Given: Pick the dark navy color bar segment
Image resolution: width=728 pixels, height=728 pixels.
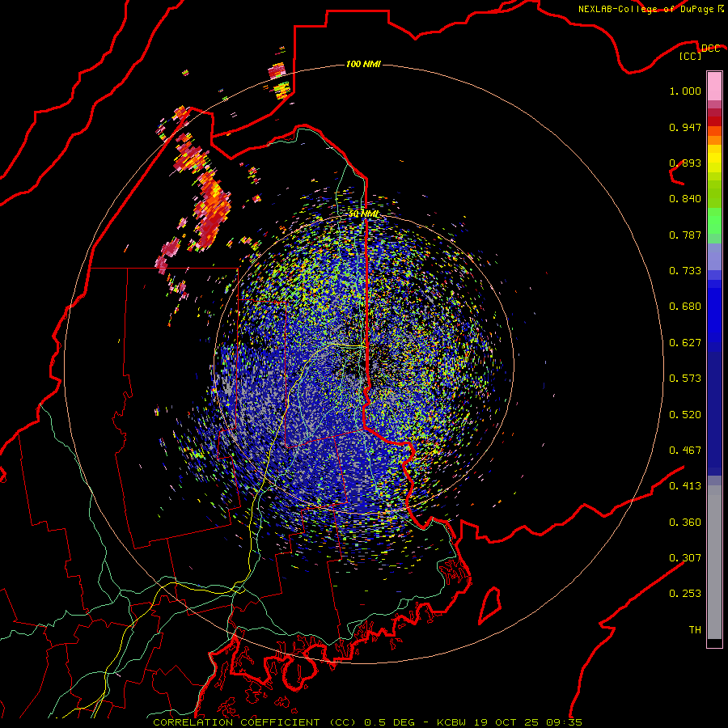Looking at the screenshot, I should pos(714,413).
